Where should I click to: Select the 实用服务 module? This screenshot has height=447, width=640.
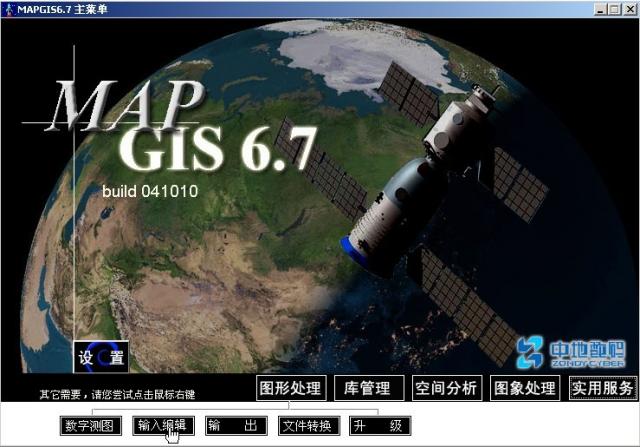(602, 388)
